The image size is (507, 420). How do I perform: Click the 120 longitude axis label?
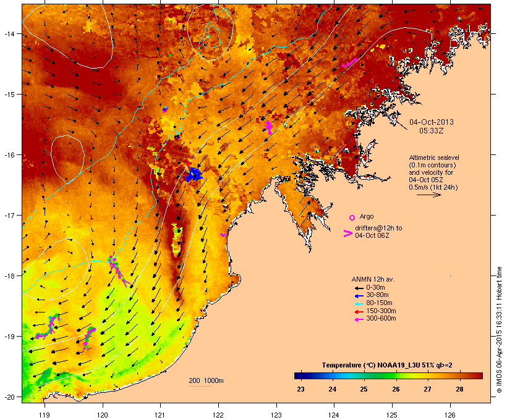point(103,415)
